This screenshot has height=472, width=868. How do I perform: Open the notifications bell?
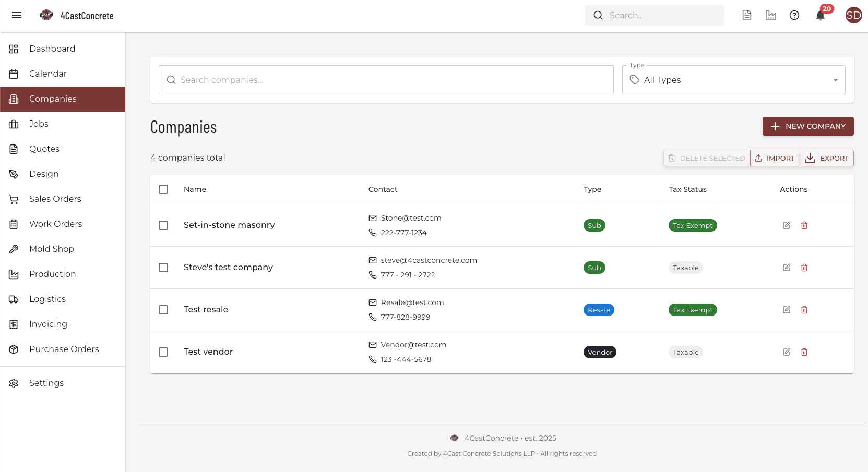(821, 16)
